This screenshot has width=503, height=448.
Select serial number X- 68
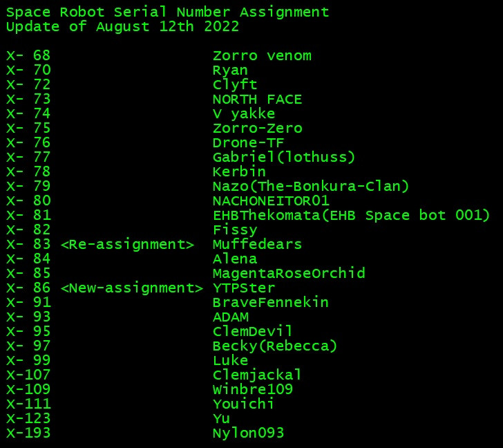click(x=28, y=56)
